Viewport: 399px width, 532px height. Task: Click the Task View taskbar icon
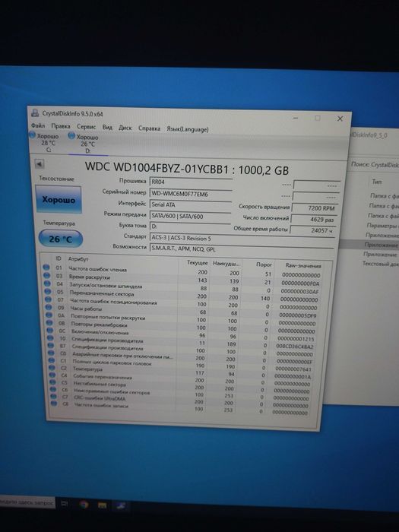click(x=65, y=504)
